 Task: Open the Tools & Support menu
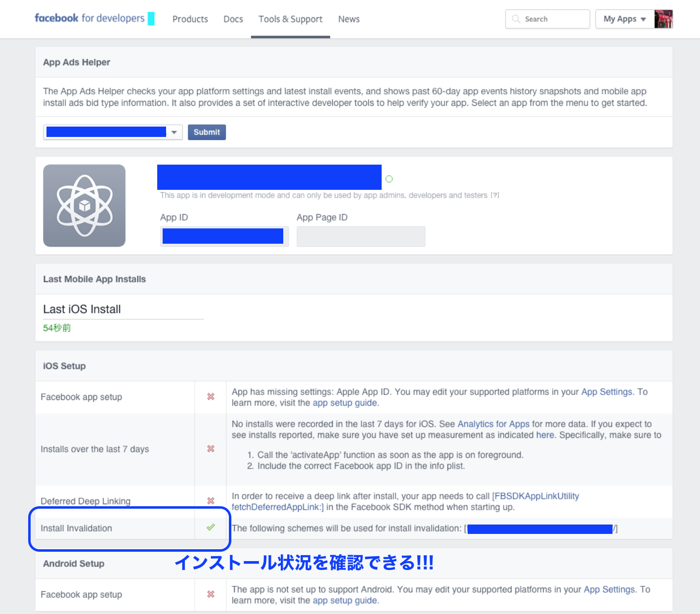[x=291, y=19]
